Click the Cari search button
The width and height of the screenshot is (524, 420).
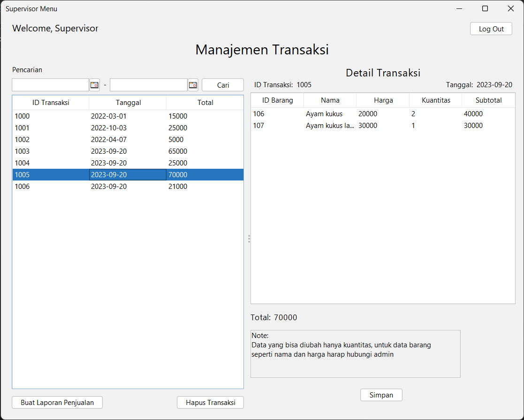(223, 85)
